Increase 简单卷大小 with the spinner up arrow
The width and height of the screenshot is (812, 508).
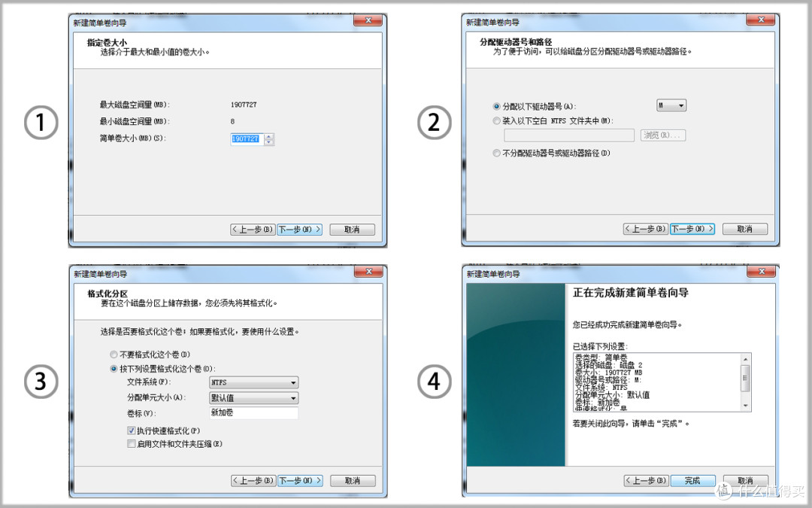point(268,136)
